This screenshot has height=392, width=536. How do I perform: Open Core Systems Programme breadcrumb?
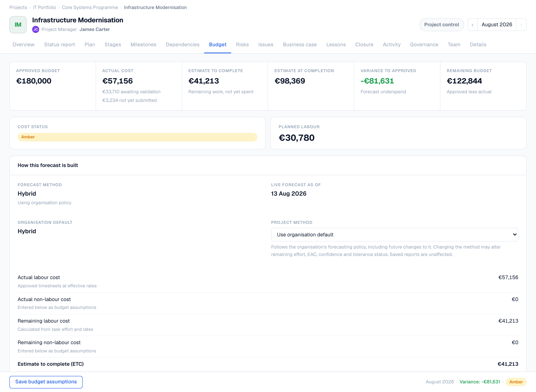click(x=90, y=7)
